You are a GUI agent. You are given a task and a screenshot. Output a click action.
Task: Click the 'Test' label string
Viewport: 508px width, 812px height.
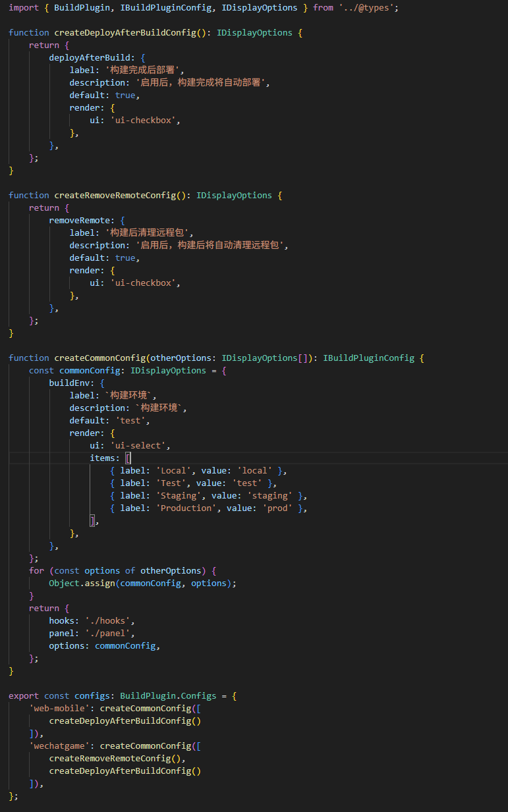(171, 483)
